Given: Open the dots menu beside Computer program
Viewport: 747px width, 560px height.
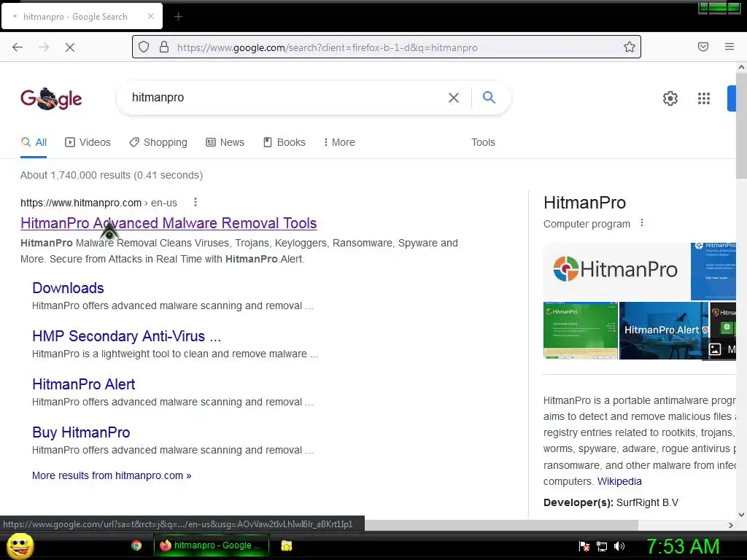Looking at the screenshot, I should click(x=642, y=223).
